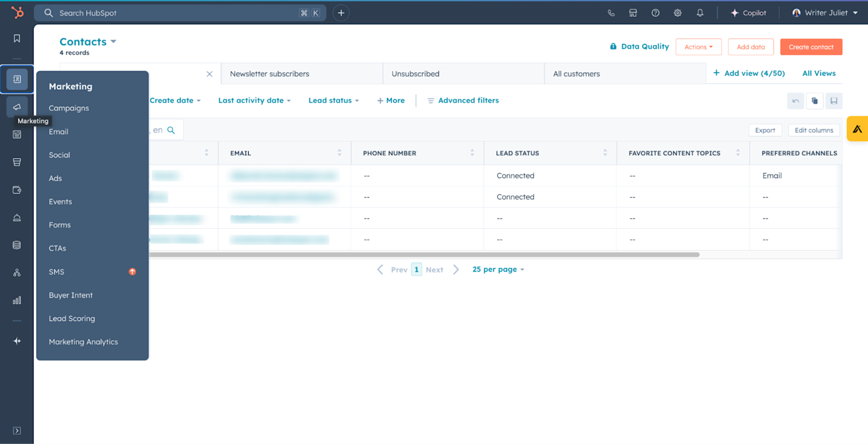Screen dimensions: 868x444
Task: Click the clone view icon
Action: (x=815, y=100)
